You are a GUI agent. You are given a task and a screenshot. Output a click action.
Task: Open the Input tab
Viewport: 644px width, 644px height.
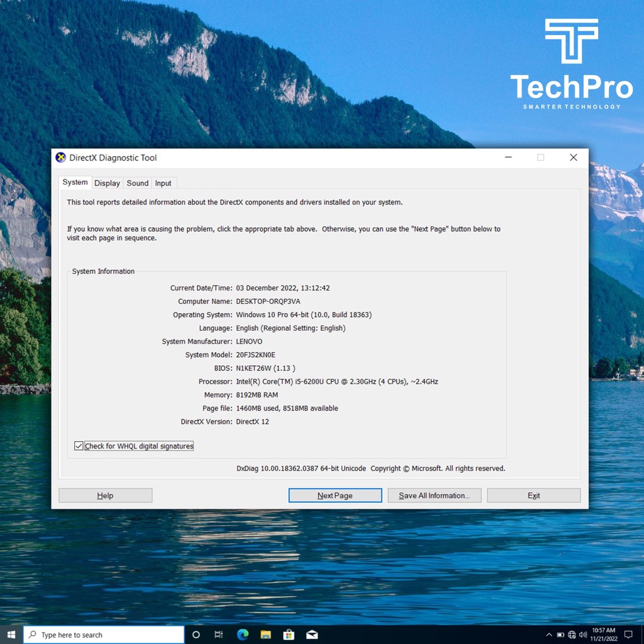click(163, 183)
